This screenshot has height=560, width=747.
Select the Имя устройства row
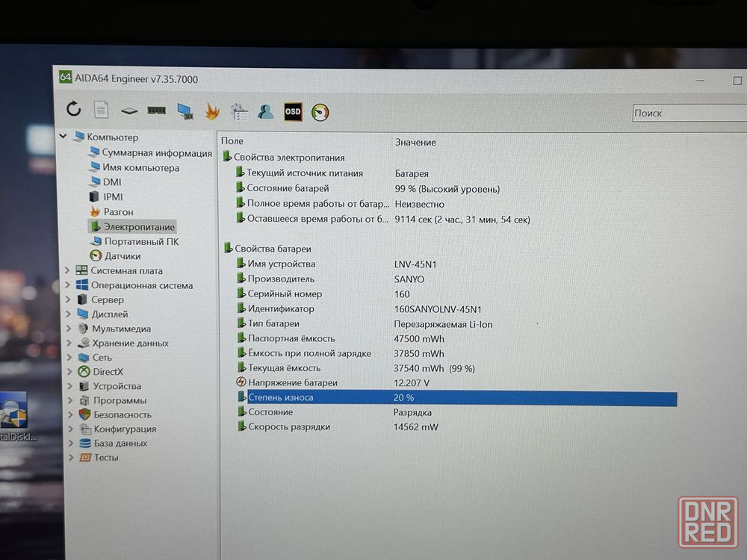[337, 264]
